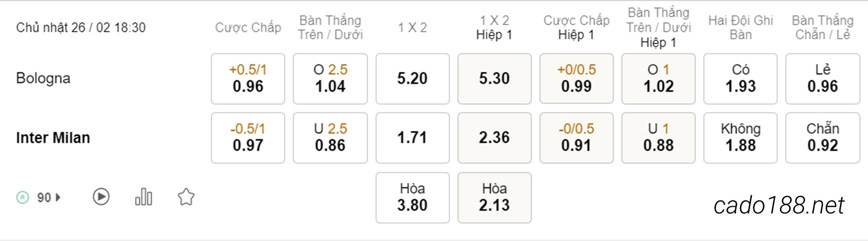
Task: Select Bologna +0.5/1 handicap at 0.96
Action: coord(248,79)
